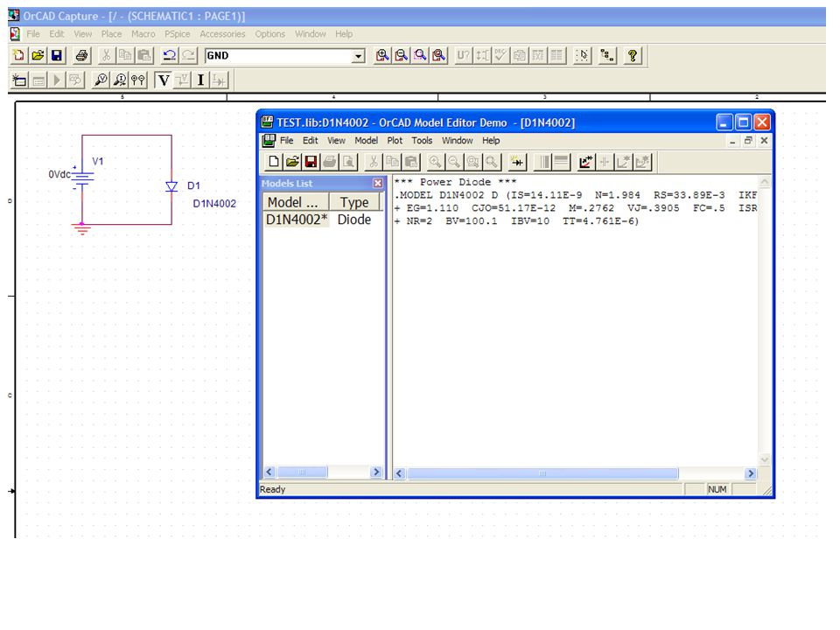Click 0Vdc value label on schematic
Viewport: 840px width, 630px height.
click(x=59, y=174)
